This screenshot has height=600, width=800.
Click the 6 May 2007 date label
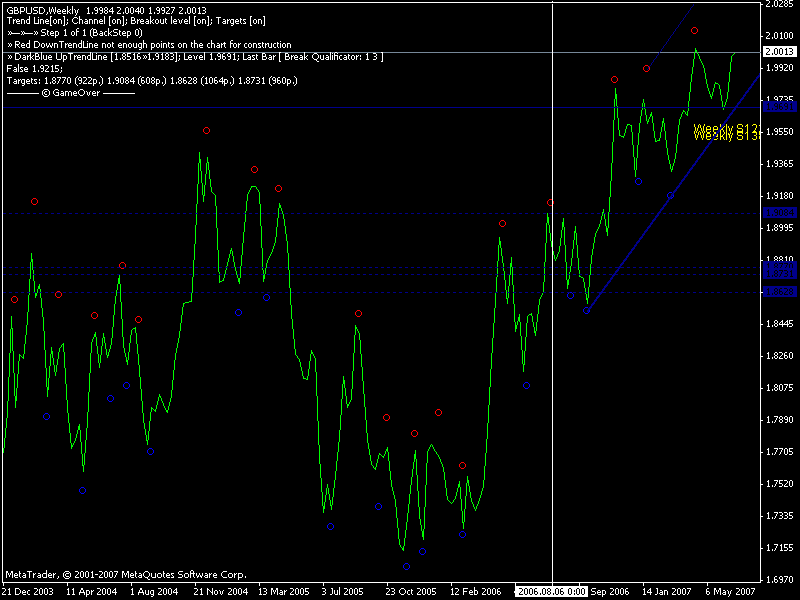[x=730, y=591]
